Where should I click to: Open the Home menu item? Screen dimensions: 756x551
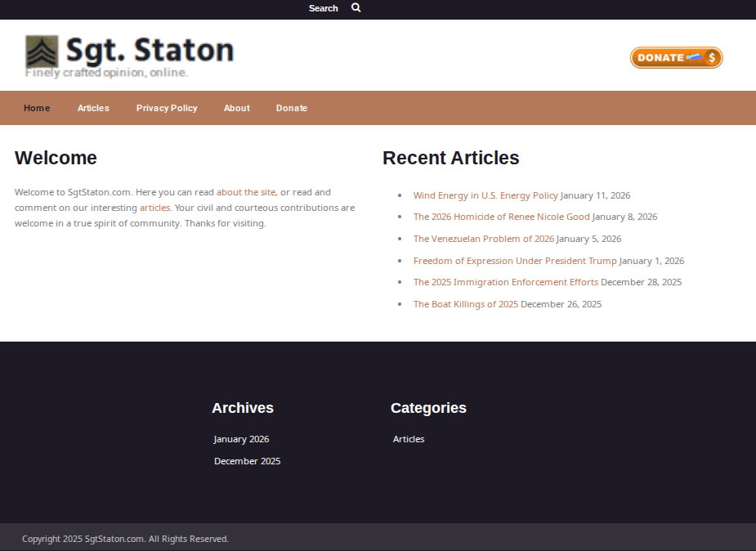pyautogui.click(x=37, y=107)
